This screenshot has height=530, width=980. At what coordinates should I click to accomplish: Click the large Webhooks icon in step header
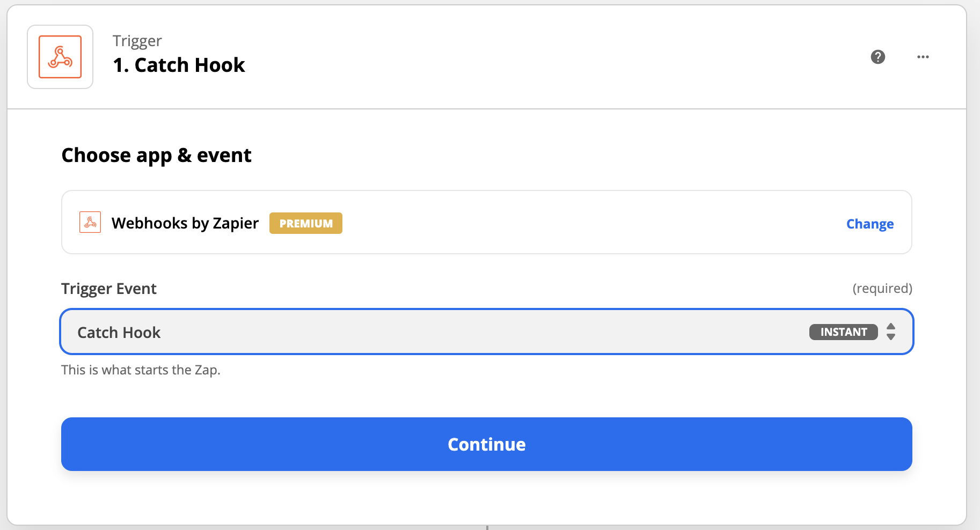coord(60,57)
